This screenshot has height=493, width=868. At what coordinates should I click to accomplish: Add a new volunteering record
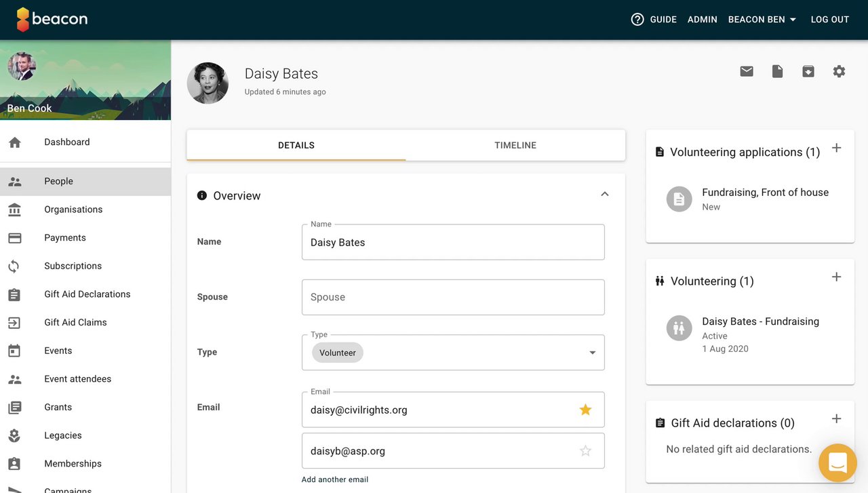click(x=836, y=277)
